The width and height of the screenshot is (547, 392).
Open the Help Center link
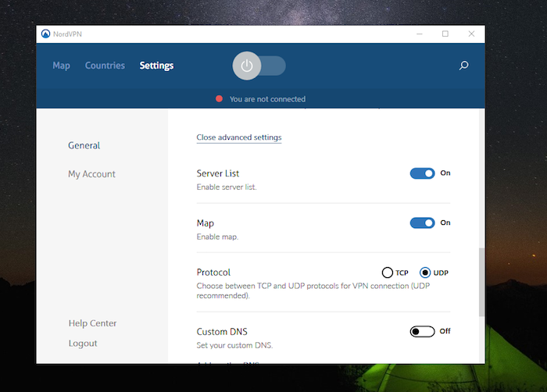[x=92, y=323]
